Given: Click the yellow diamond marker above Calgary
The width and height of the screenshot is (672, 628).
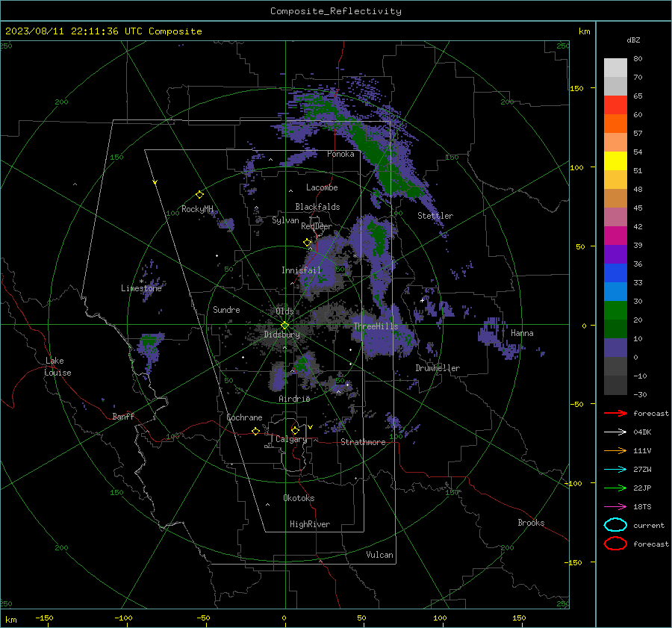Looking at the screenshot, I should [295, 430].
